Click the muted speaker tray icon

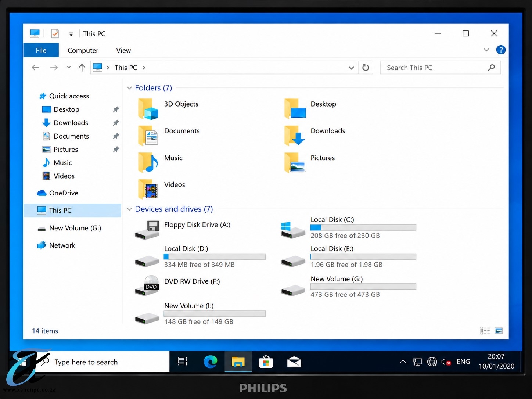point(446,362)
